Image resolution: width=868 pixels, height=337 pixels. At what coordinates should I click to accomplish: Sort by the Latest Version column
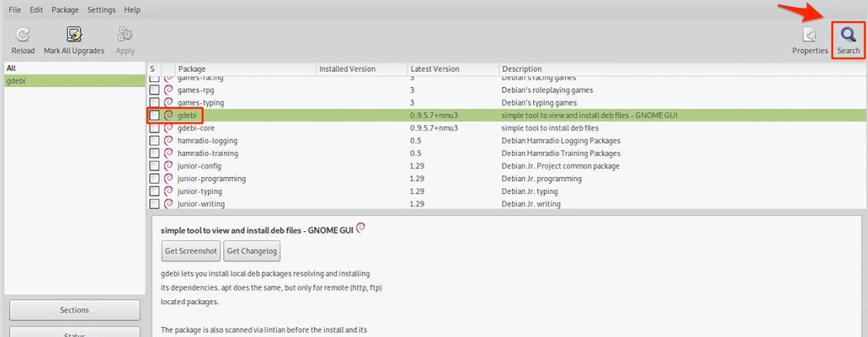434,69
